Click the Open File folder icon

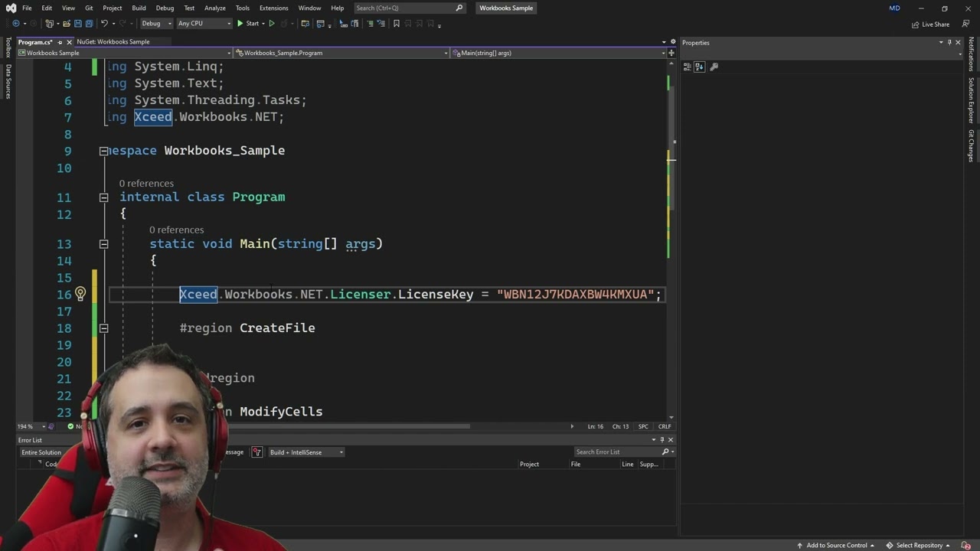[67, 24]
